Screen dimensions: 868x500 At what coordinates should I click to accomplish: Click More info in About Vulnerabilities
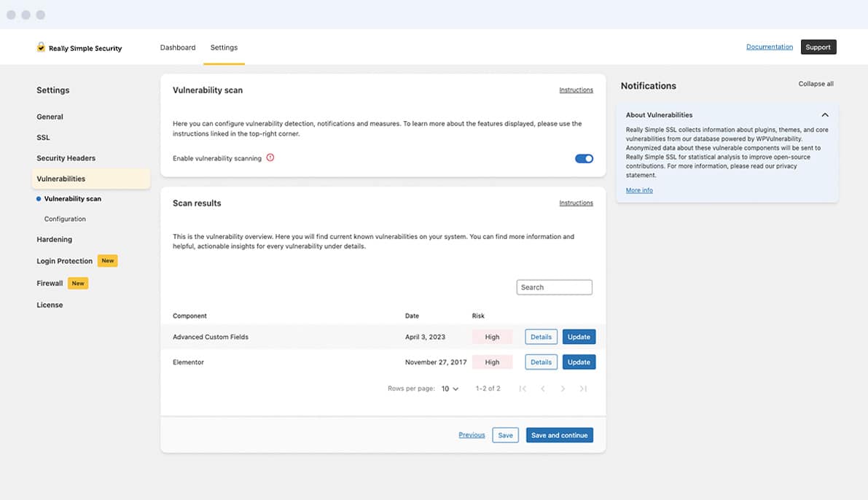639,190
